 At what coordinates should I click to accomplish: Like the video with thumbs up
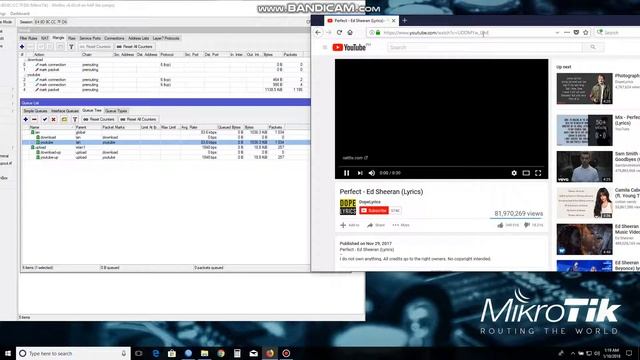500,225
